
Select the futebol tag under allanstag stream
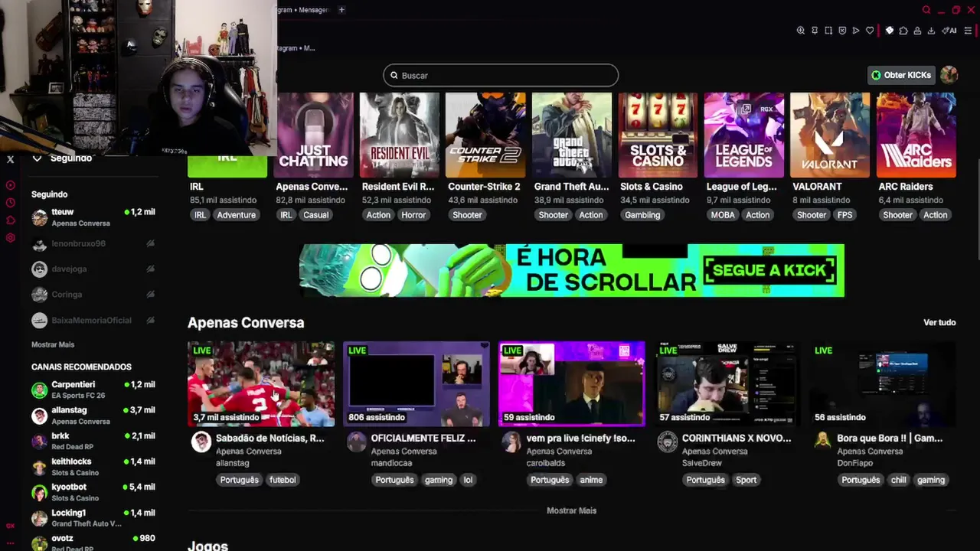pyautogui.click(x=283, y=480)
